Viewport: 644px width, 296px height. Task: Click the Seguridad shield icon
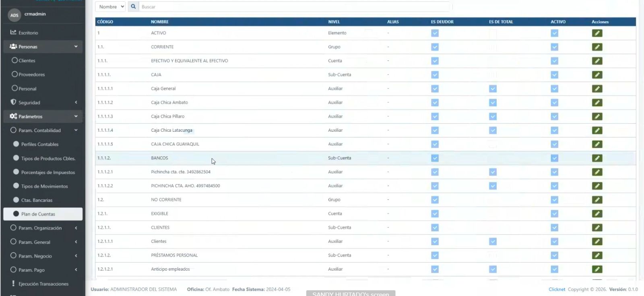[13, 102]
